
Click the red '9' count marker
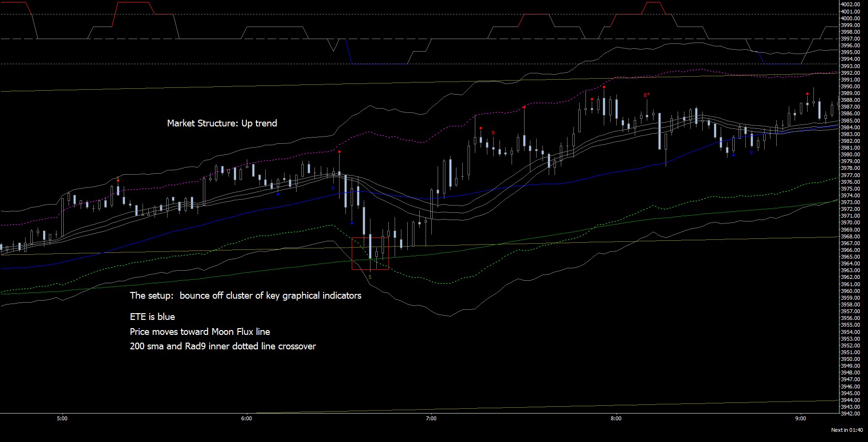coord(493,133)
